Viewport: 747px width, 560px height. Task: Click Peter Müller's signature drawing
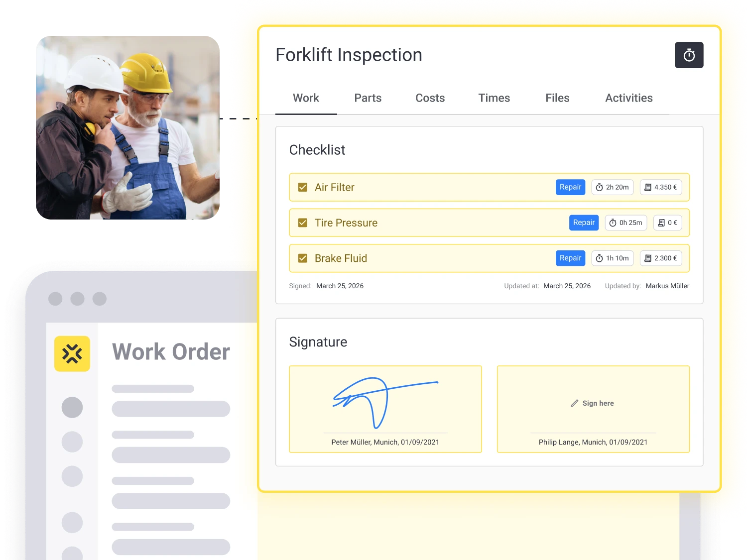pyautogui.click(x=385, y=402)
